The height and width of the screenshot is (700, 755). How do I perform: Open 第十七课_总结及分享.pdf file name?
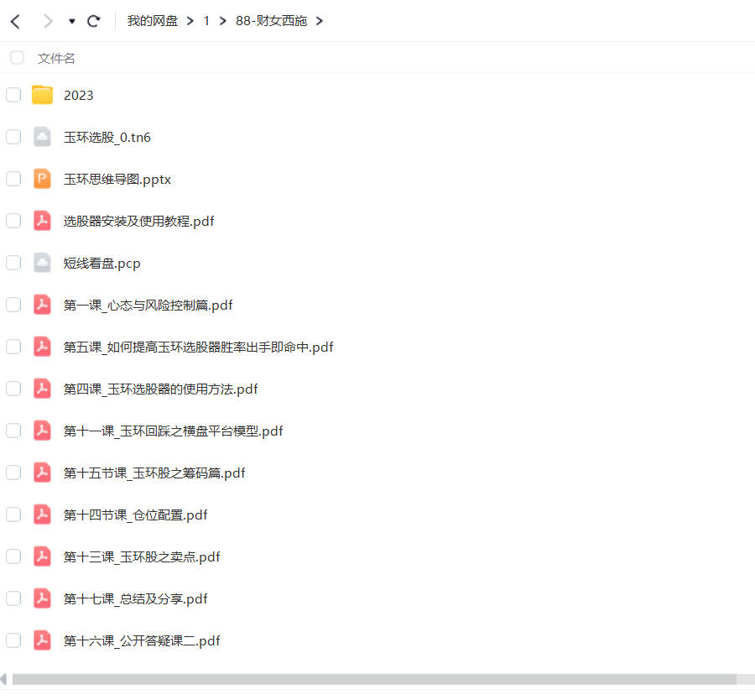135,598
